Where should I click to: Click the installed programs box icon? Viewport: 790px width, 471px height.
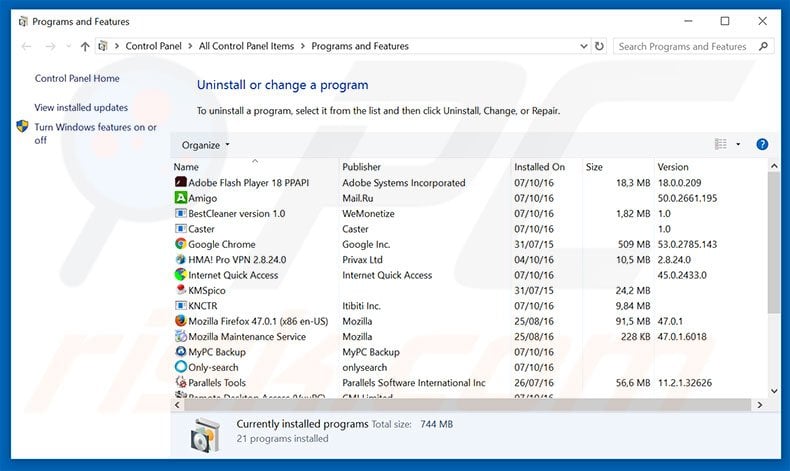pos(205,434)
